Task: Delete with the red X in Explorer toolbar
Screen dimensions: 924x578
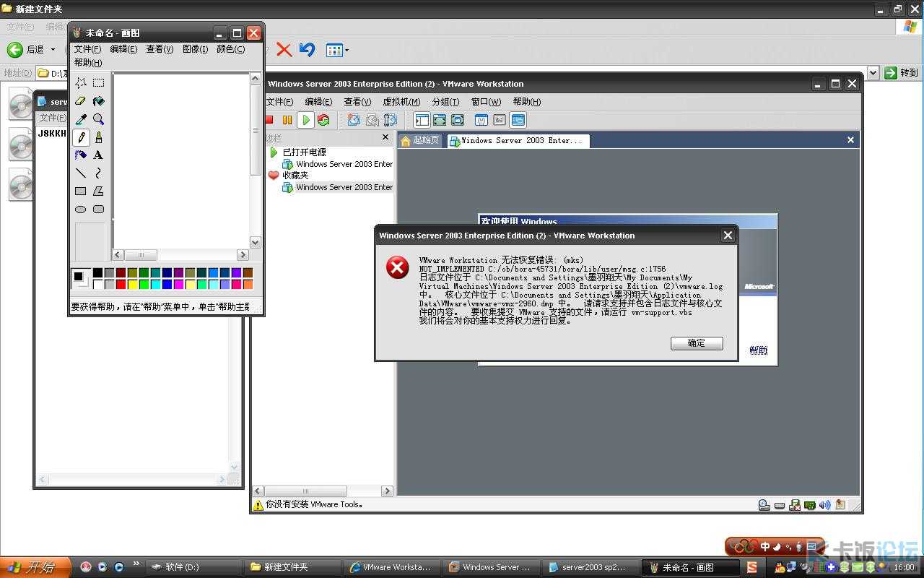Action: click(x=284, y=49)
